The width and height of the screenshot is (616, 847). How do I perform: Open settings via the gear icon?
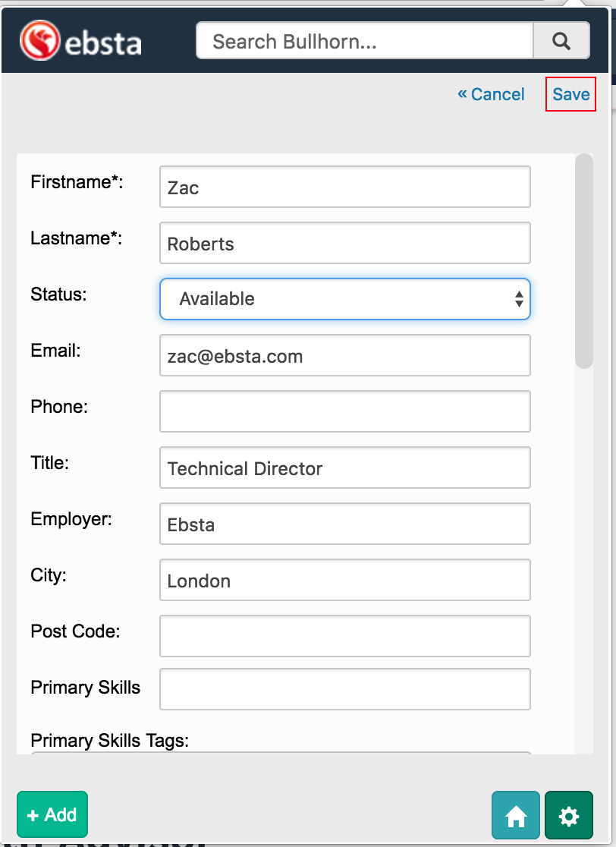point(569,816)
